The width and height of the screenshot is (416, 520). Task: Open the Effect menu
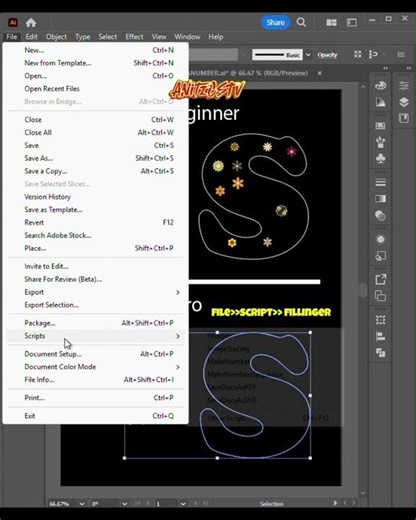(134, 37)
